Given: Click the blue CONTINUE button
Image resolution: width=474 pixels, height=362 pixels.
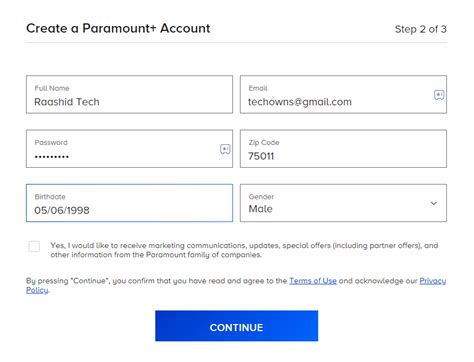Looking at the screenshot, I should pyautogui.click(x=236, y=326).
